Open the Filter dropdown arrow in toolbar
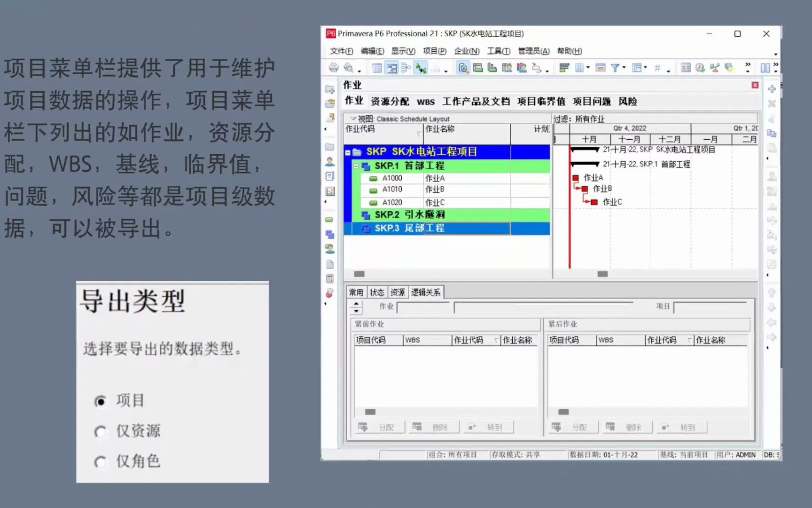The width and height of the screenshot is (812, 508). pos(624,68)
